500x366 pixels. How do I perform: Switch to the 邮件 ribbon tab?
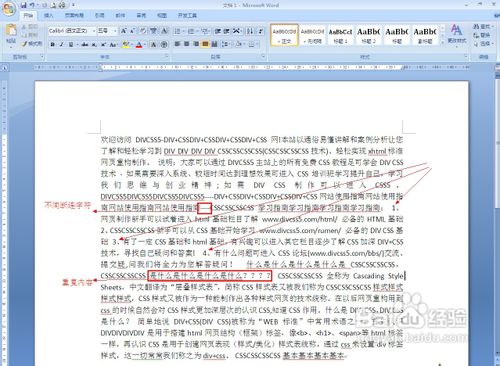(x=120, y=15)
